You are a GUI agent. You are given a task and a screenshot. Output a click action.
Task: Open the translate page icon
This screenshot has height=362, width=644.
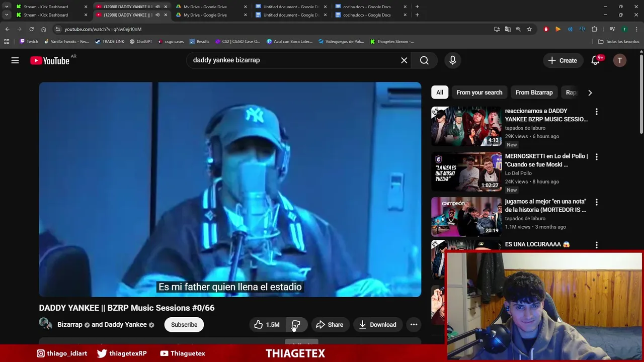(508, 29)
